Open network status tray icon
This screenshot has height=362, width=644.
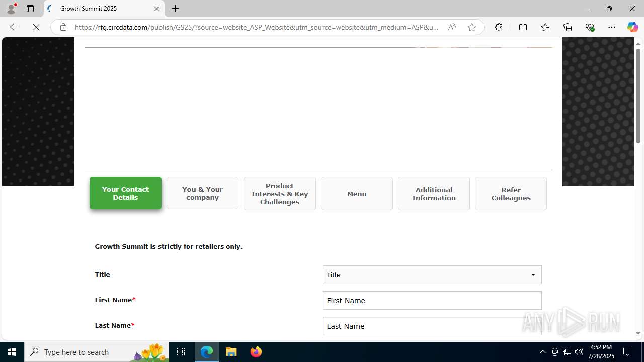(567, 352)
